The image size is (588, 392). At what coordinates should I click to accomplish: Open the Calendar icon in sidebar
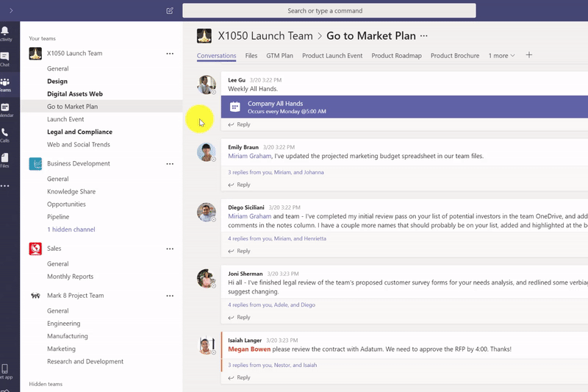pyautogui.click(x=5, y=107)
